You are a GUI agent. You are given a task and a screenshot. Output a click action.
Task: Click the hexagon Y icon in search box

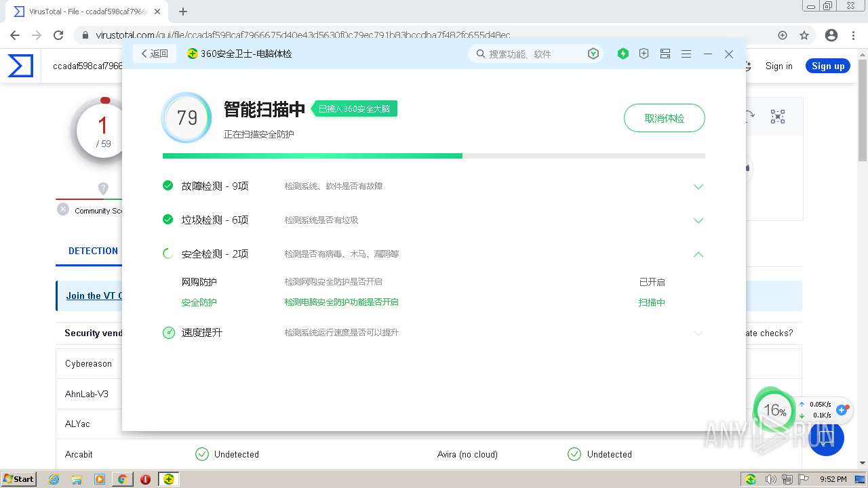click(593, 54)
